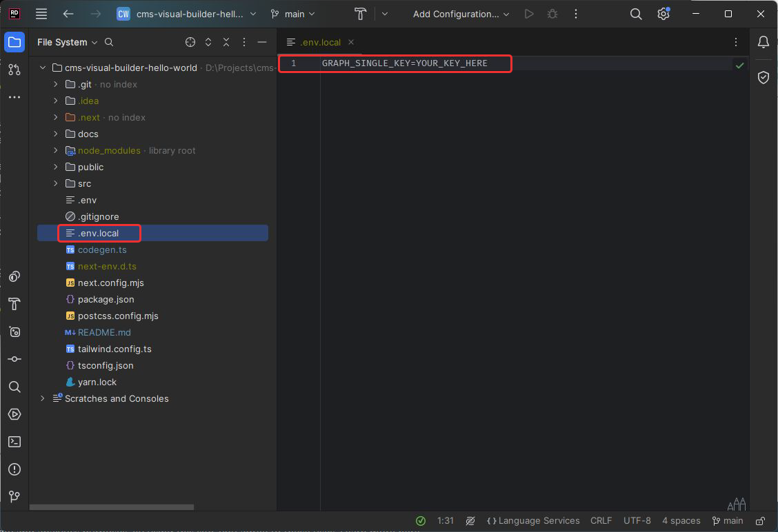Open Notifications bell icon
Image resolution: width=778 pixels, height=532 pixels.
click(x=763, y=42)
